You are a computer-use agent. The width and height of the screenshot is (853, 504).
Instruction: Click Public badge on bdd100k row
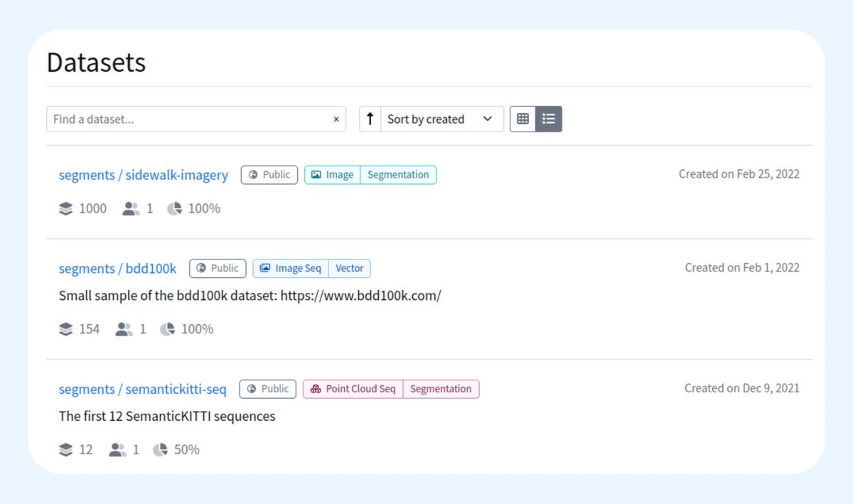tap(218, 269)
